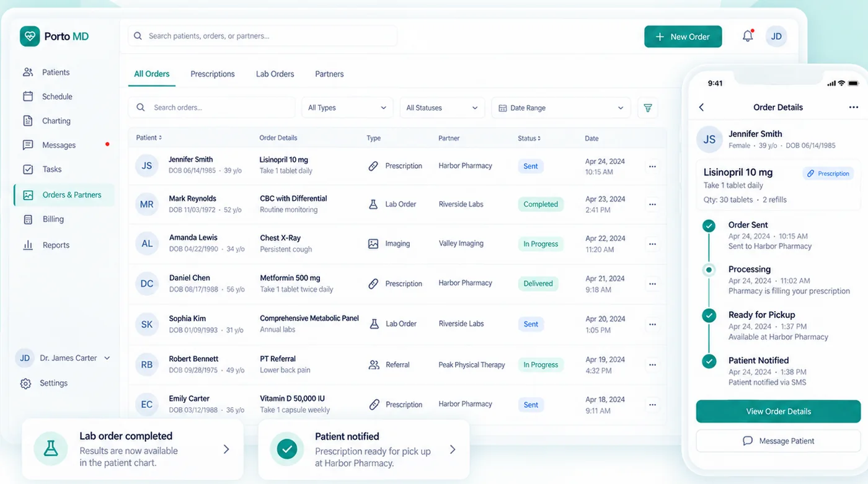Open Settings gear in sidebar
Screen dimensions: 868x484
click(25, 384)
